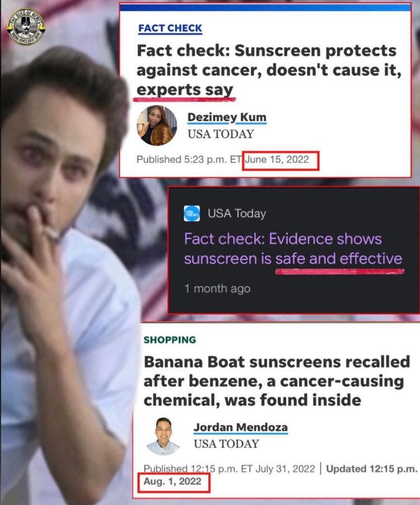Click the smoking man photo
Image resolution: width=420 pixels, height=505 pixels.
point(64,274)
